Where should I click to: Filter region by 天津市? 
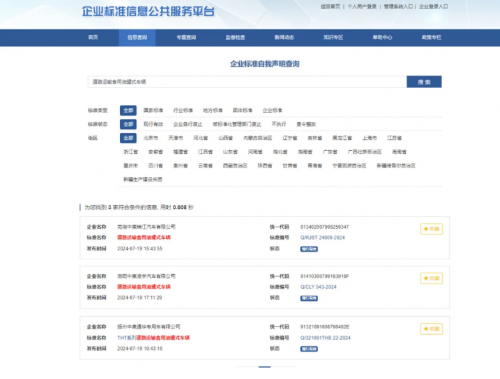(x=176, y=138)
